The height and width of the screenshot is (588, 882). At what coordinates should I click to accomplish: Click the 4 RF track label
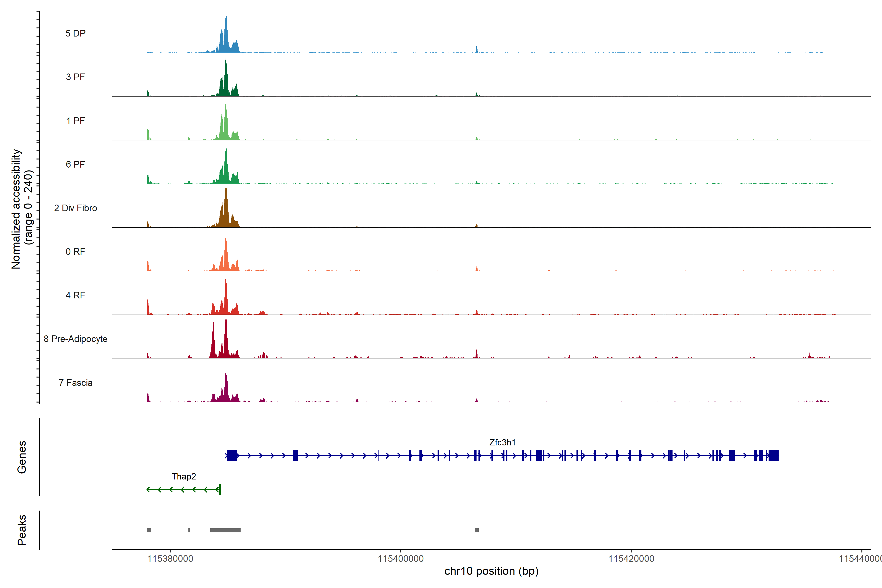(75, 295)
